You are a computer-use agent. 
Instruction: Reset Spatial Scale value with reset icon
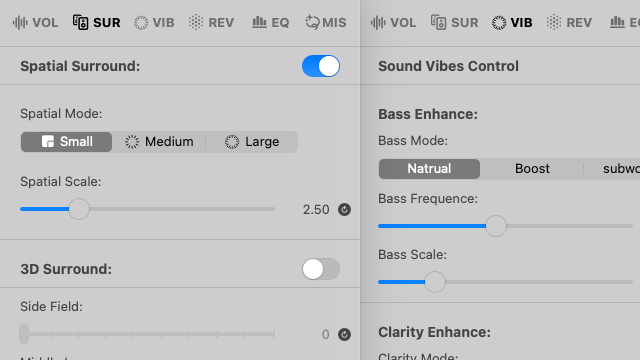(344, 209)
